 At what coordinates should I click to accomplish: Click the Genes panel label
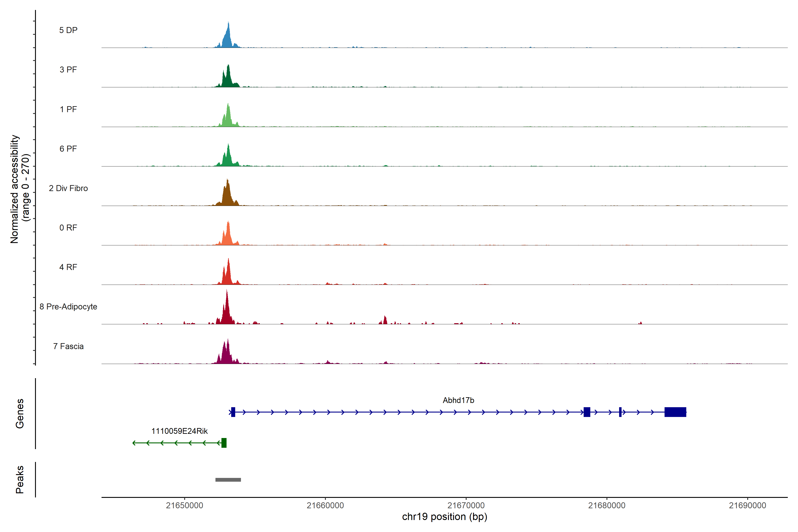(x=20, y=414)
